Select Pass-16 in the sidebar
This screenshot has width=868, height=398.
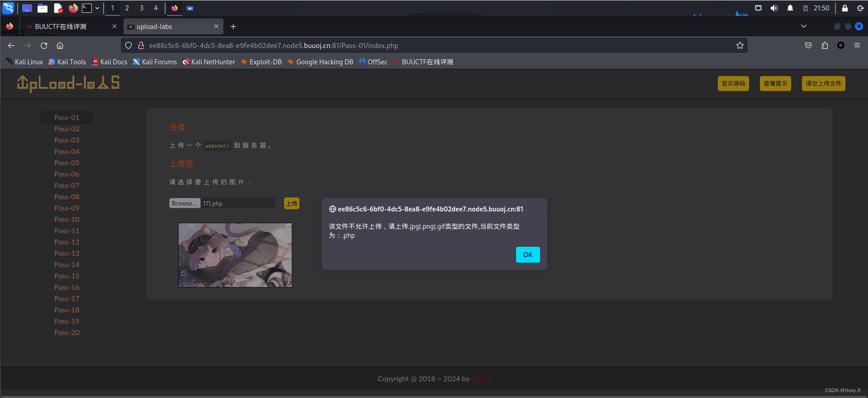pyautogui.click(x=67, y=287)
